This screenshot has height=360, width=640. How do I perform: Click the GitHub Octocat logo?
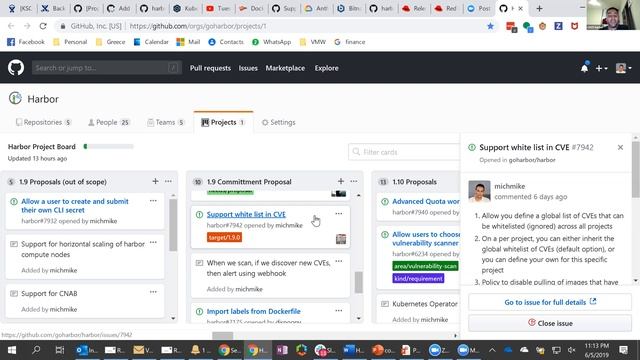pyautogui.click(x=16, y=68)
